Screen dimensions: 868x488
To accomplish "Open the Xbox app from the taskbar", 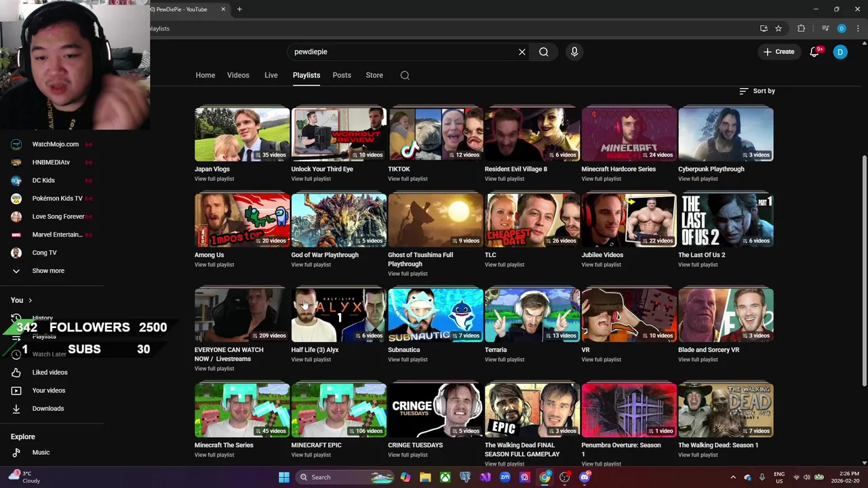I will tap(445, 477).
